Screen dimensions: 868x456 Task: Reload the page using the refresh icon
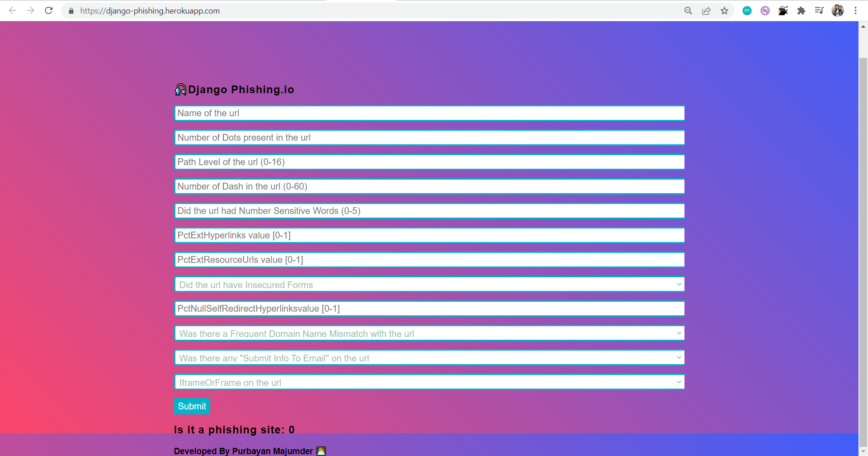48,10
